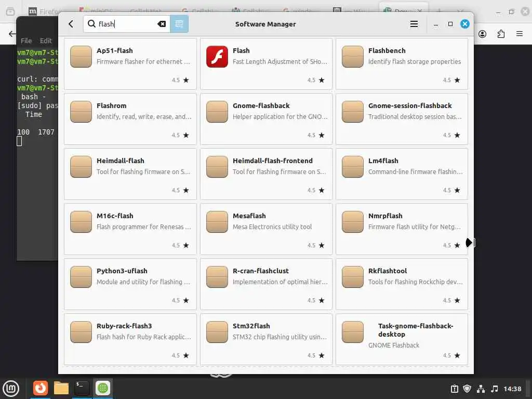Image resolution: width=532 pixels, height=399 pixels.
Task: Select 'Identify flash storage properties' text
Action: click(415, 61)
